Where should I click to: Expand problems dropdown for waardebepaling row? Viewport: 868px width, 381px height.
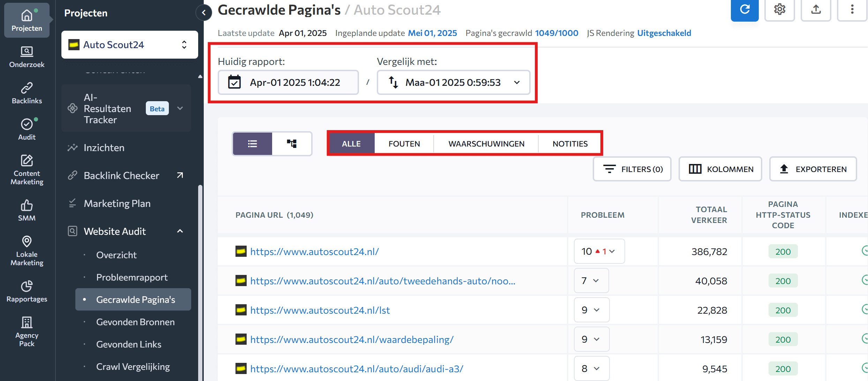click(592, 339)
